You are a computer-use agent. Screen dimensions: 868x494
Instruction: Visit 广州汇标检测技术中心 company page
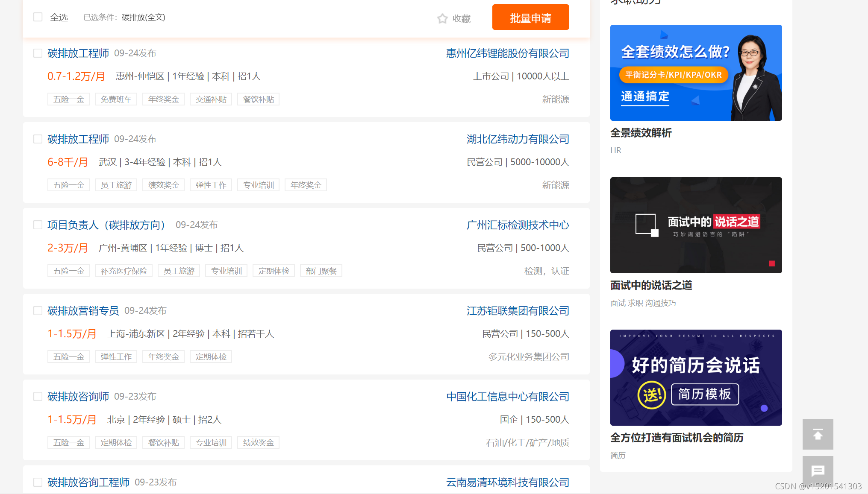pyautogui.click(x=518, y=225)
